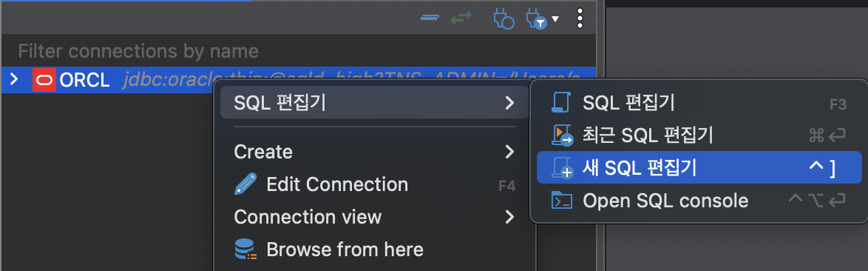The width and height of the screenshot is (868, 271).
Task: Open the three-dot view menu
Action: pyautogui.click(x=580, y=19)
